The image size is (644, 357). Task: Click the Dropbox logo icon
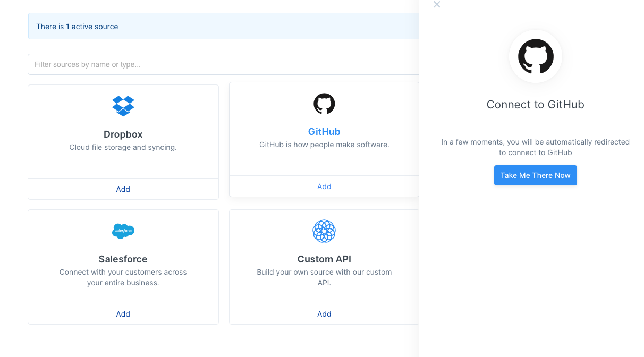[123, 106]
